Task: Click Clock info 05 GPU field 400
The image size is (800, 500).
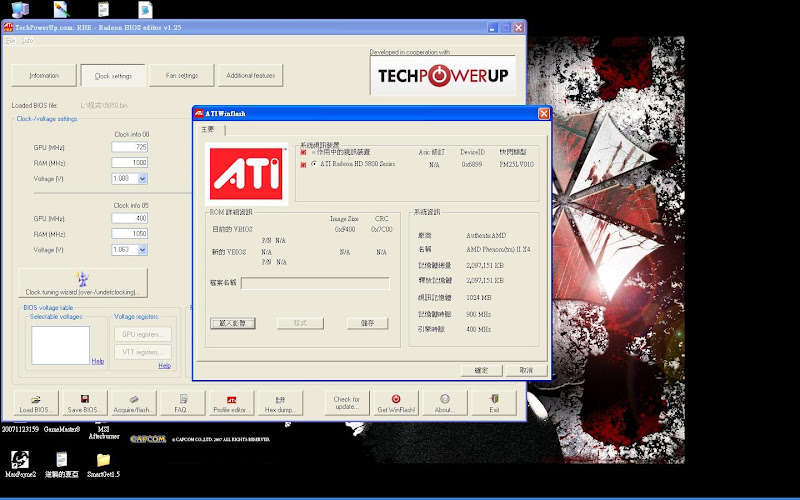Action: click(x=130, y=218)
